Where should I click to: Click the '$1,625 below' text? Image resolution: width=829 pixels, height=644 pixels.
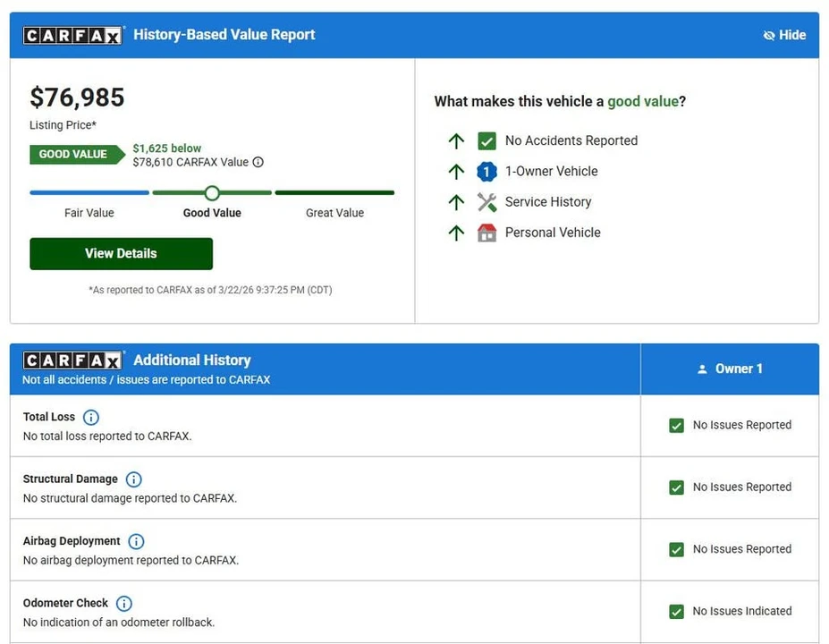167,148
